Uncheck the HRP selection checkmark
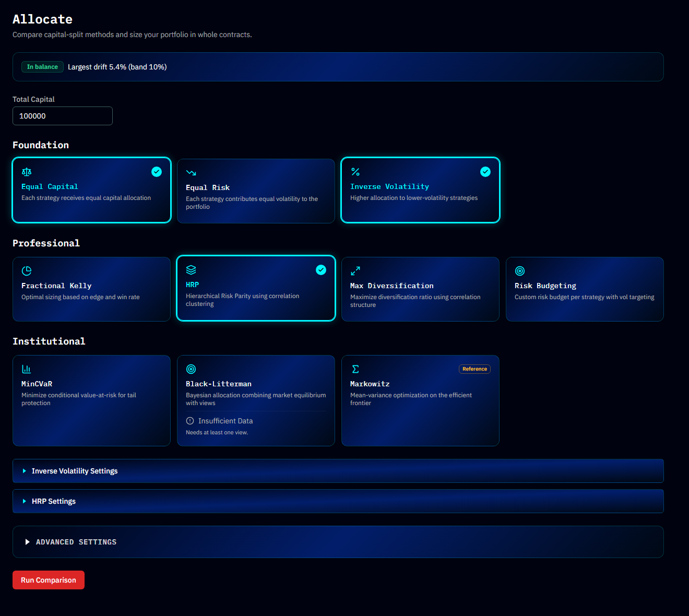This screenshot has height=616, width=689. tap(321, 270)
